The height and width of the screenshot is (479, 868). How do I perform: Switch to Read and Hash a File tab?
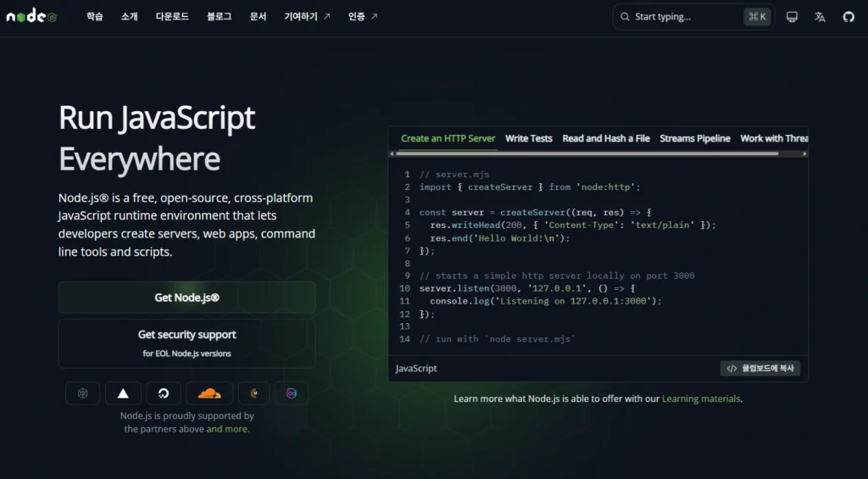point(606,138)
